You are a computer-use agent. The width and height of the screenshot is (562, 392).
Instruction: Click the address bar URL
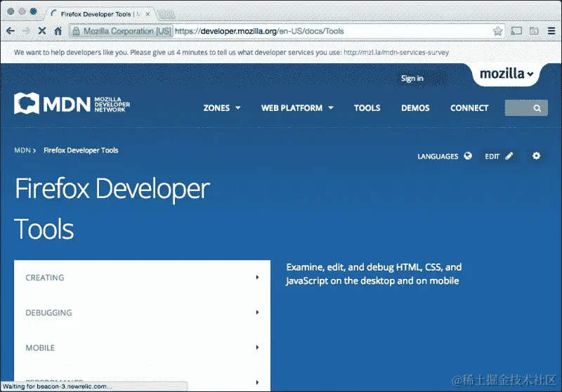(x=259, y=31)
